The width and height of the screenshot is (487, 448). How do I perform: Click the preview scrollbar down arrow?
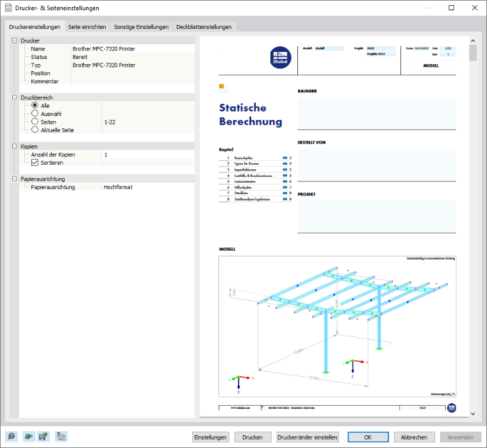pyautogui.click(x=473, y=413)
